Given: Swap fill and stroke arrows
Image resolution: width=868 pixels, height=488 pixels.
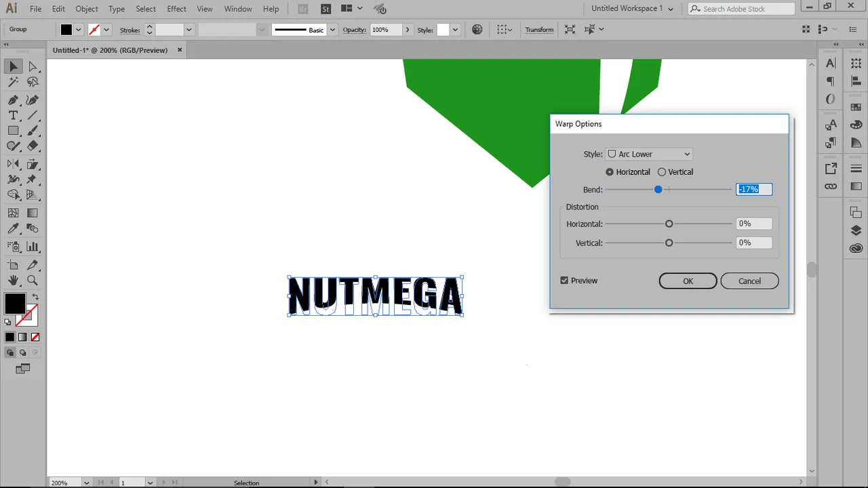Looking at the screenshot, I should coord(35,297).
